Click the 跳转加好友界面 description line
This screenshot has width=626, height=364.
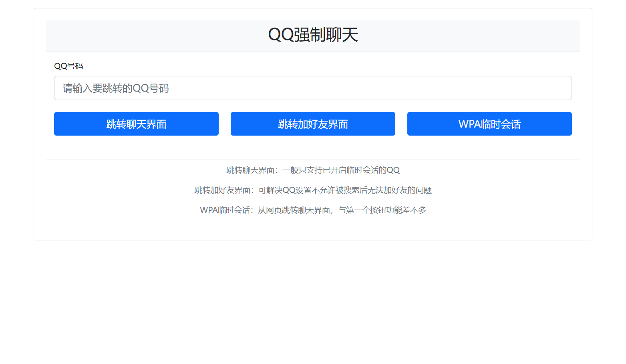(x=313, y=190)
